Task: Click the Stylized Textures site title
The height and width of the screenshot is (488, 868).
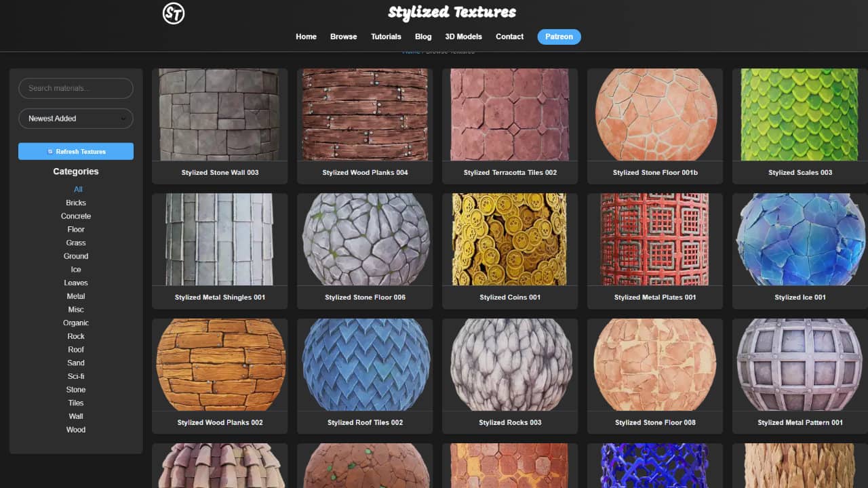Action: [x=452, y=13]
